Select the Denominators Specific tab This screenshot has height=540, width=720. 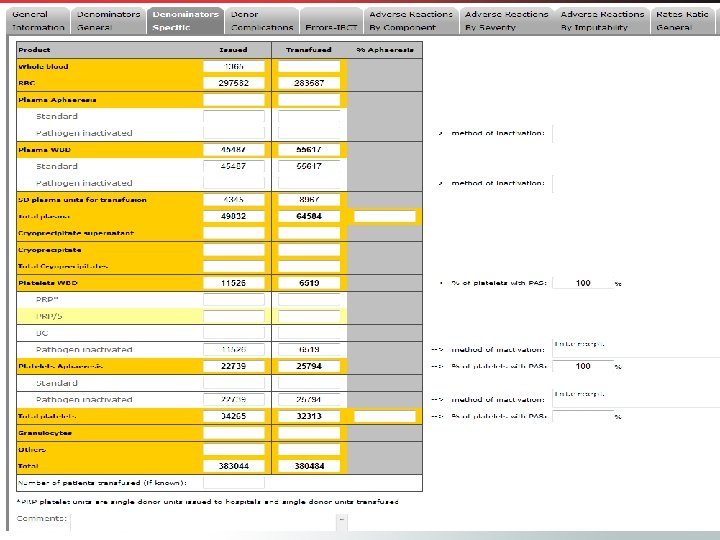point(186,21)
